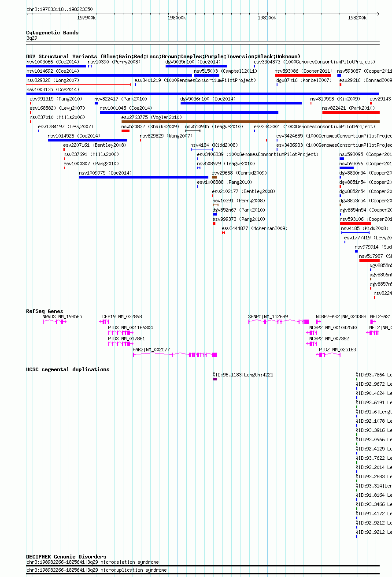The image size is (392, 577).
Task: Select variant nsv515003 (Campbell2011)
Action: [x=226, y=71]
